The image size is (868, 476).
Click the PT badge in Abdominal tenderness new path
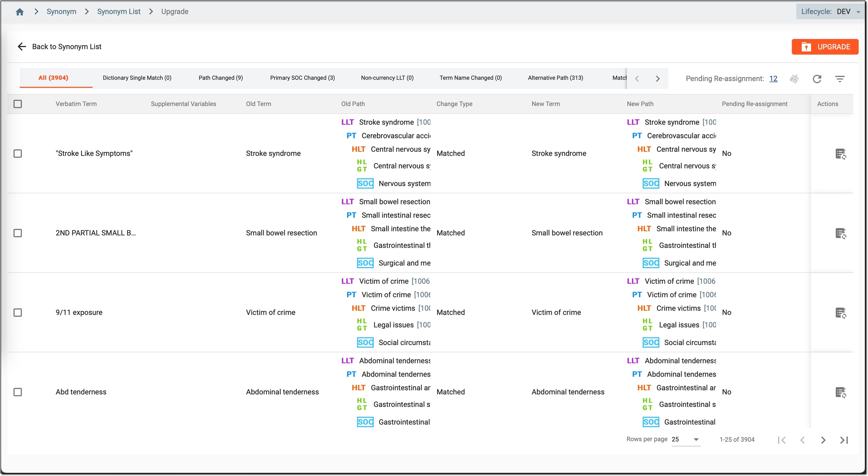point(637,374)
